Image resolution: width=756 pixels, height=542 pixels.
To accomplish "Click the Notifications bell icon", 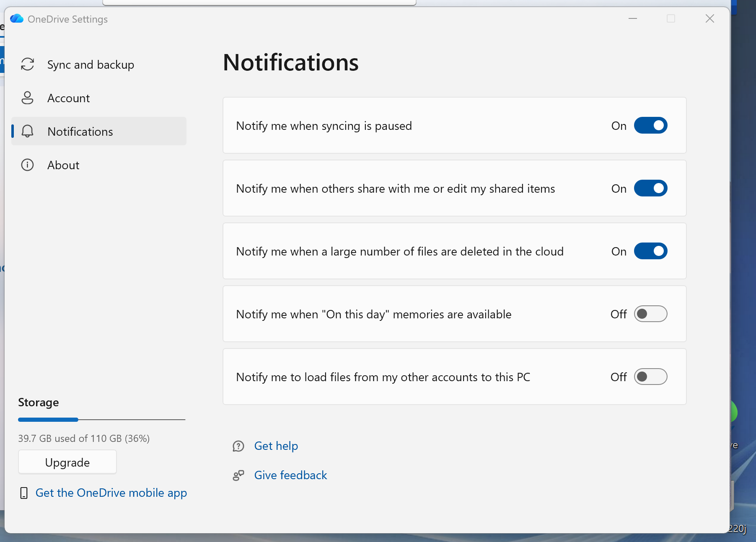I will click(x=28, y=132).
